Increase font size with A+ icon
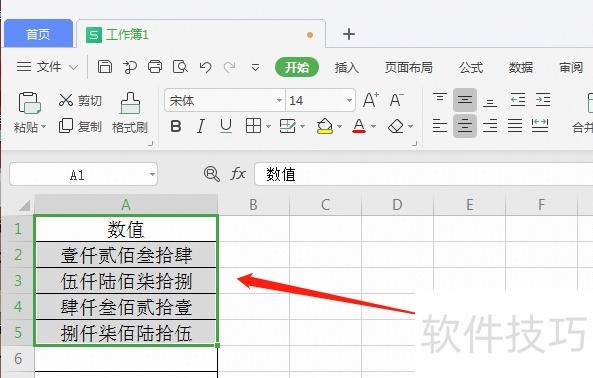This screenshot has height=378, width=593. click(371, 100)
